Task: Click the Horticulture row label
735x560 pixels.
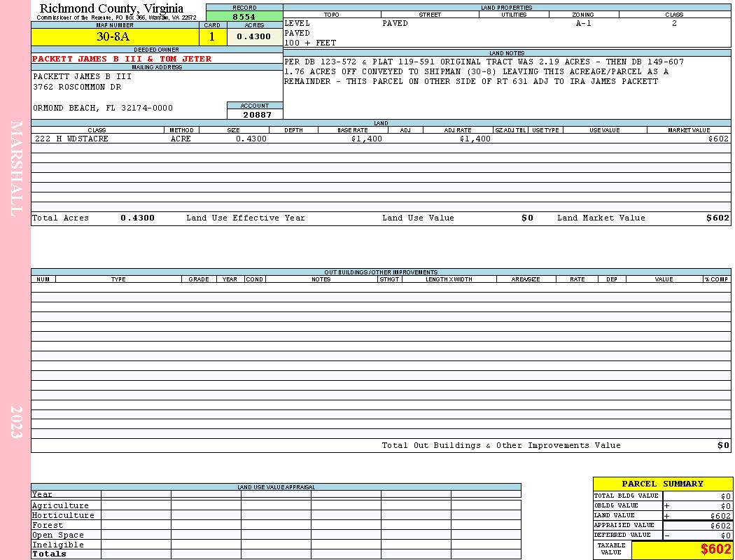Action: [63, 515]
